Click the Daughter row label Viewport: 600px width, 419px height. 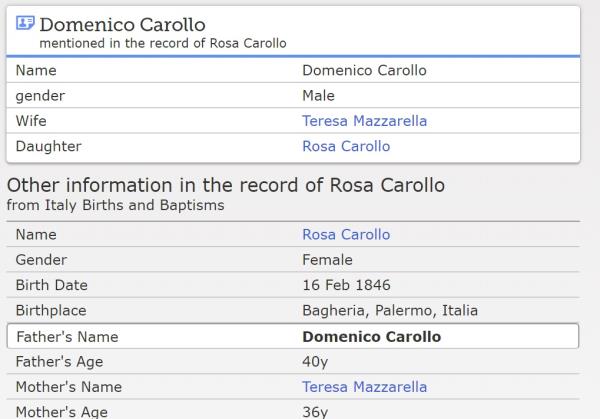(49, 146)
